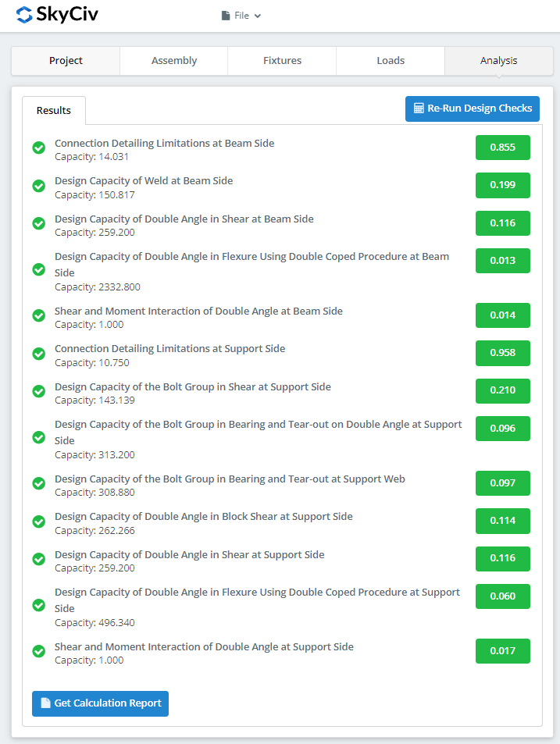The height and width of the screenshot is (744, 560).
Task: Click the 0.855 utilization ratio badge
Action: click(502, 148)
